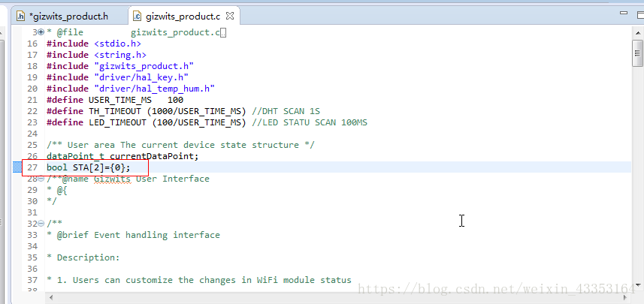This screenshot has height=304, width=644.
Task: Click the '* @{' comment on line 29
Action: (x=56, y=190)
